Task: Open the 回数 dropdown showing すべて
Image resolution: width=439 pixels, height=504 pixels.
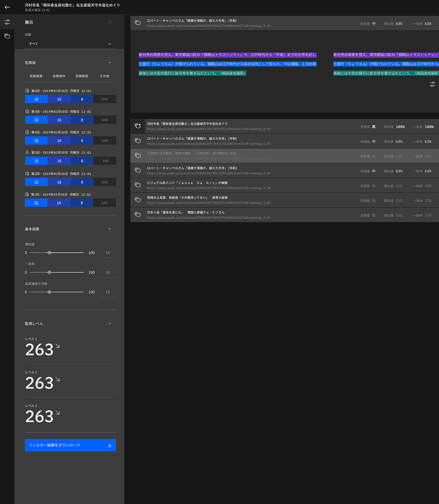Action: tap(70, 44)
